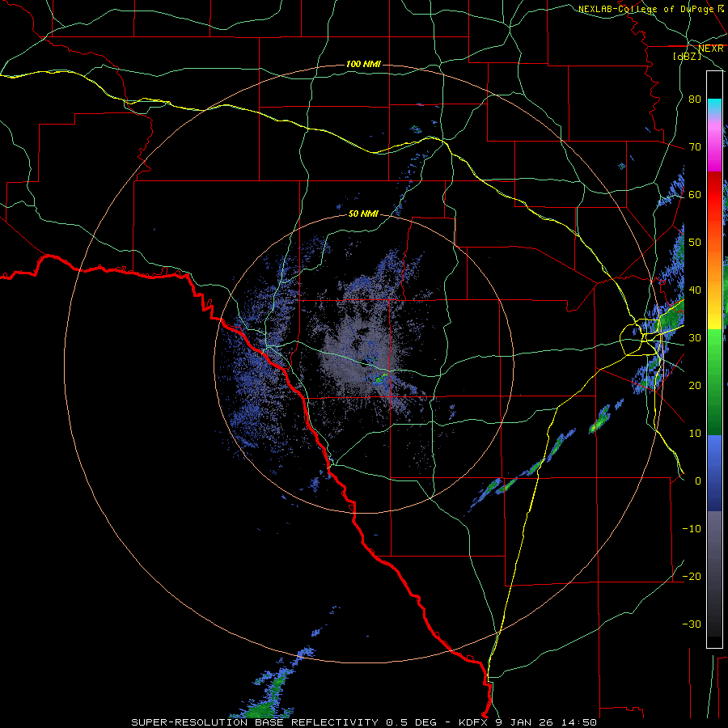Viewport: 728px width, 728px height.
Task: Click the -20 tick label on dBZ scale
Action: coord(692,576)
